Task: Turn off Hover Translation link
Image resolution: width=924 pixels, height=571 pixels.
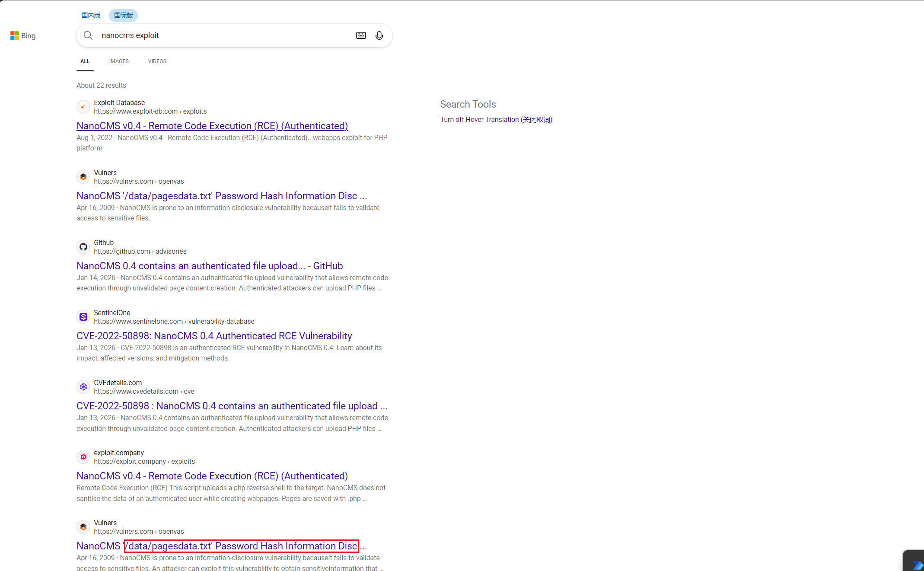Action: pyautogui.click(x=496, y=119)
